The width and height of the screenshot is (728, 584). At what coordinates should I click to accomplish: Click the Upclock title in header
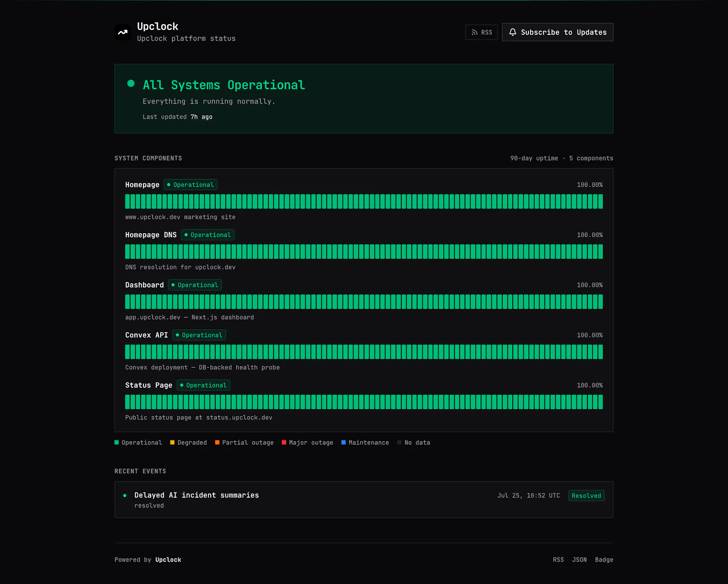click(157, 26)
